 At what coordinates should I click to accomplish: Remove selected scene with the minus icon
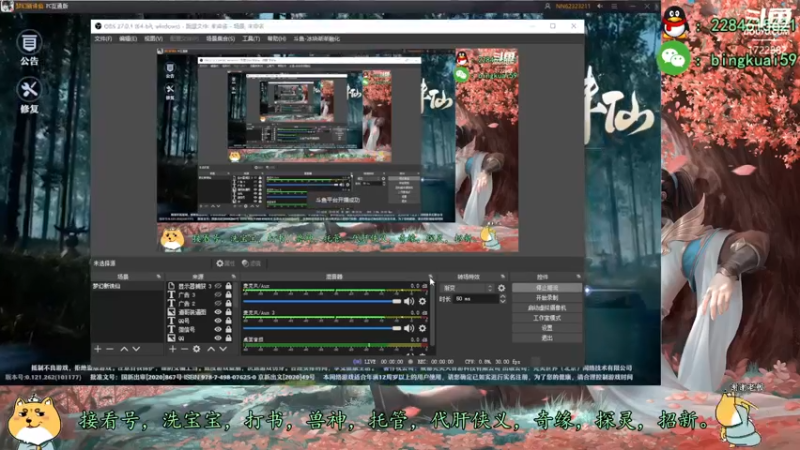click(110, 349)
